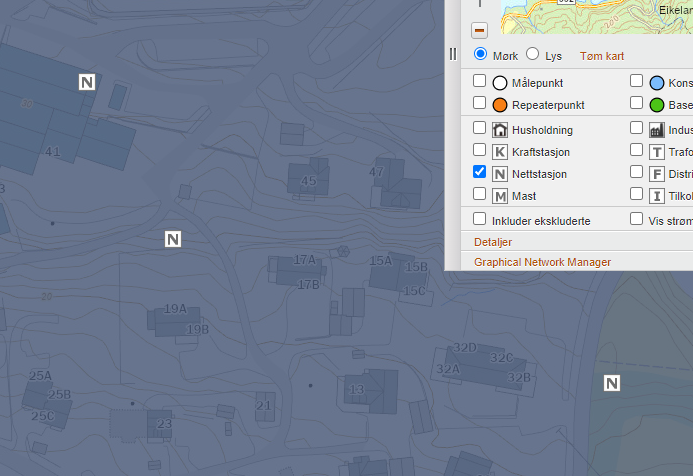Check the Inkluder ekskluderte option

coord(480,219)
